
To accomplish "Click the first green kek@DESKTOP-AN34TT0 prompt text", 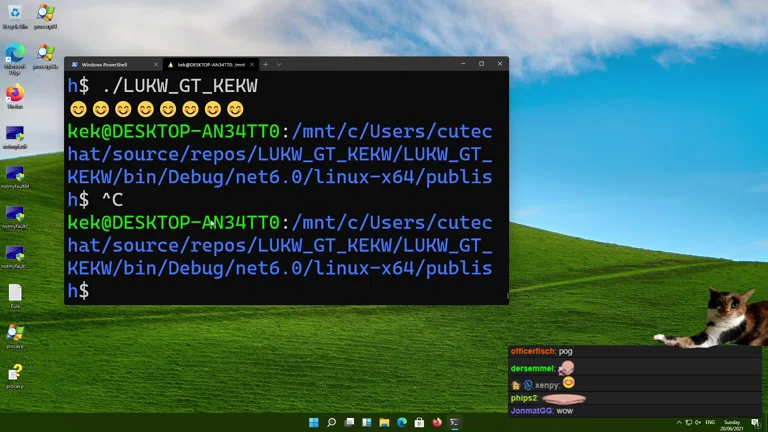I will pos(173,131).
